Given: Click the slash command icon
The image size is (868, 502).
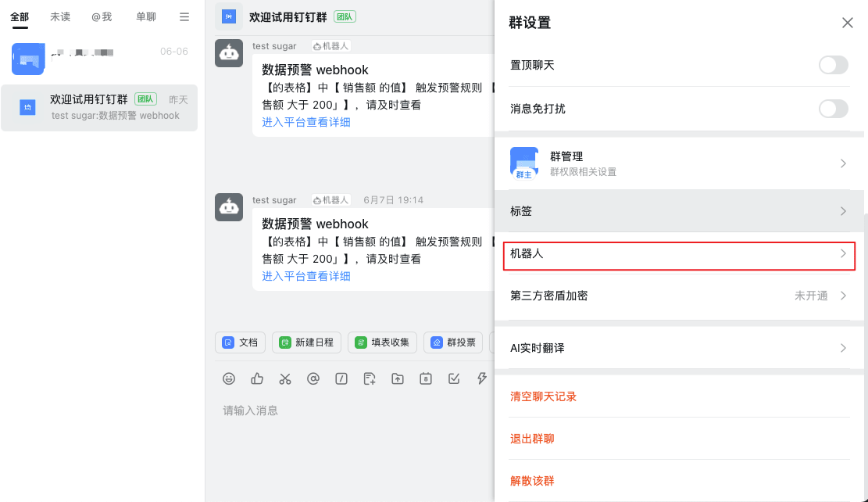Looking at the screenshot, I should [x=341, y=378].
